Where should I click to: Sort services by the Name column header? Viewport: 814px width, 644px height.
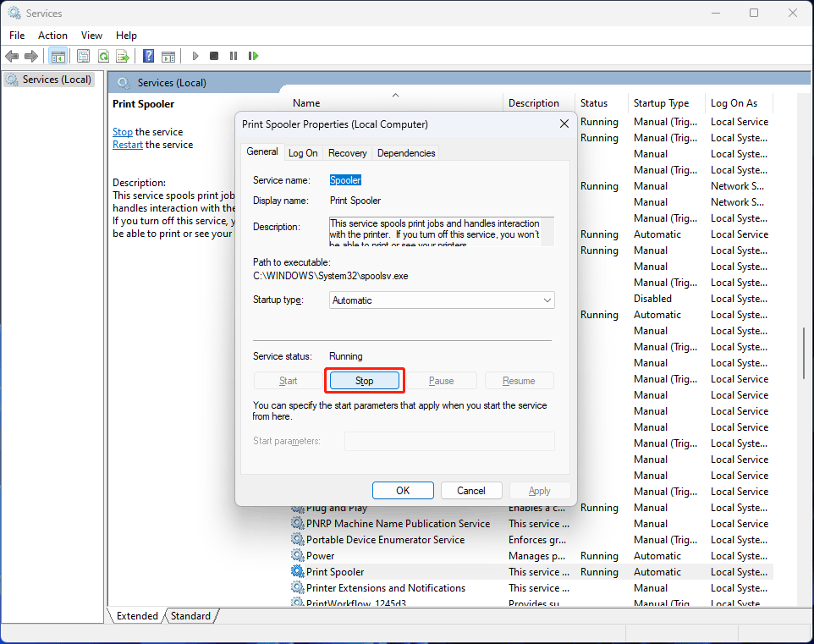tap(306, 103)
